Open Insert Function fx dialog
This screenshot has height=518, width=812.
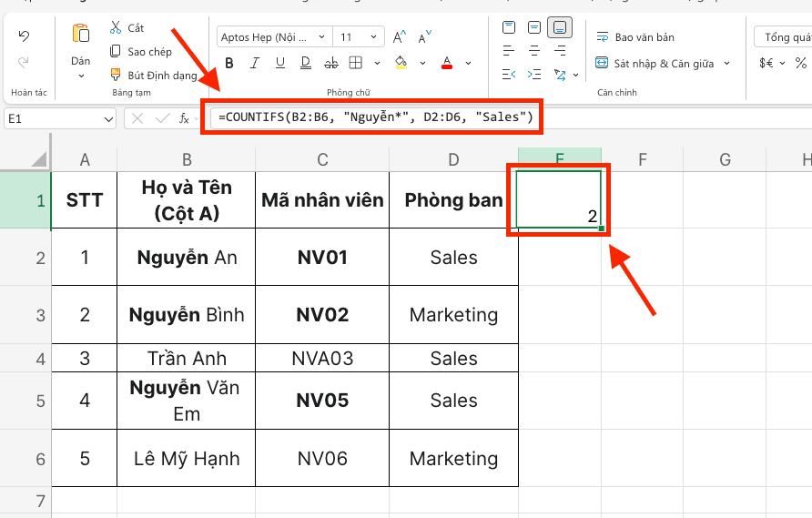point(184,118)
